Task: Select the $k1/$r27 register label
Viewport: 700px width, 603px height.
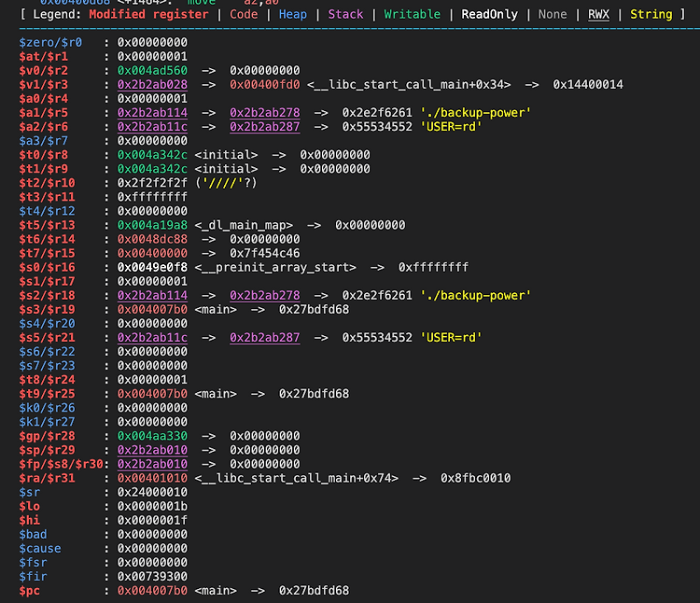Action: click(47, 422)
